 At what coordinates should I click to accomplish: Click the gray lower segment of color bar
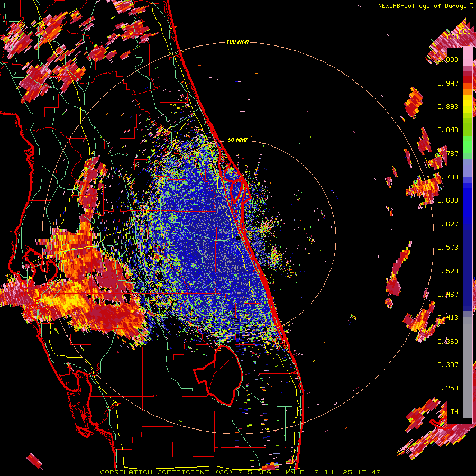point(467,368)
